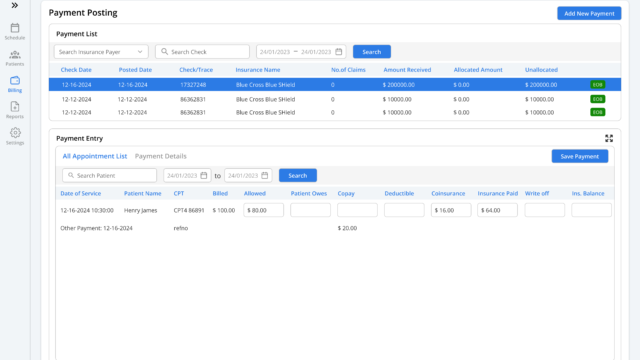
Task: Click the Check/Trace column header
Action: (196, 70)
